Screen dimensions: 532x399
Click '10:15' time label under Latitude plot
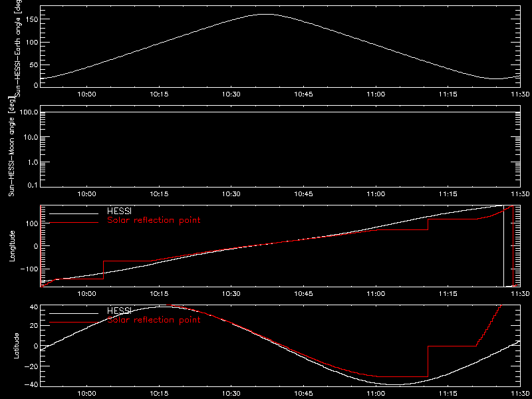tap(159, 394)
